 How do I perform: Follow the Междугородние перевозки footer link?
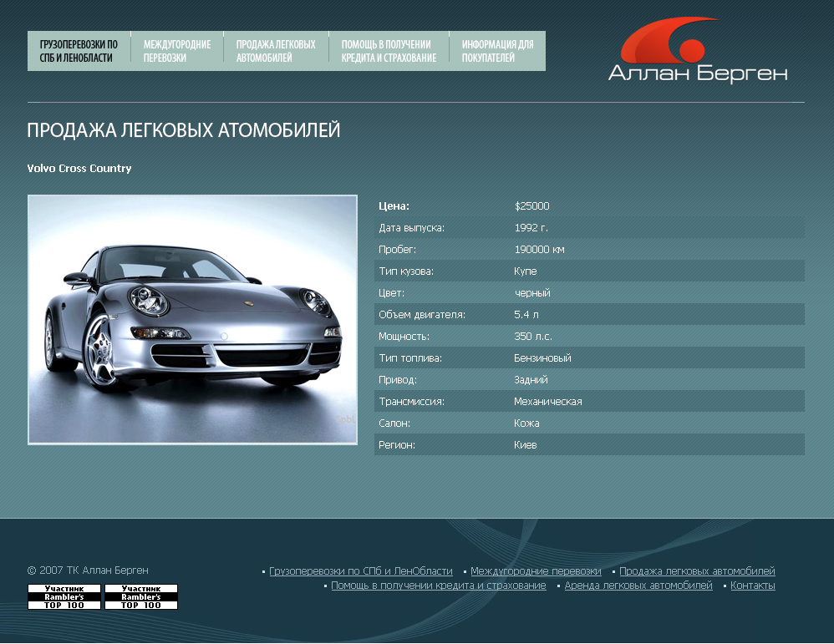[535, 571]
